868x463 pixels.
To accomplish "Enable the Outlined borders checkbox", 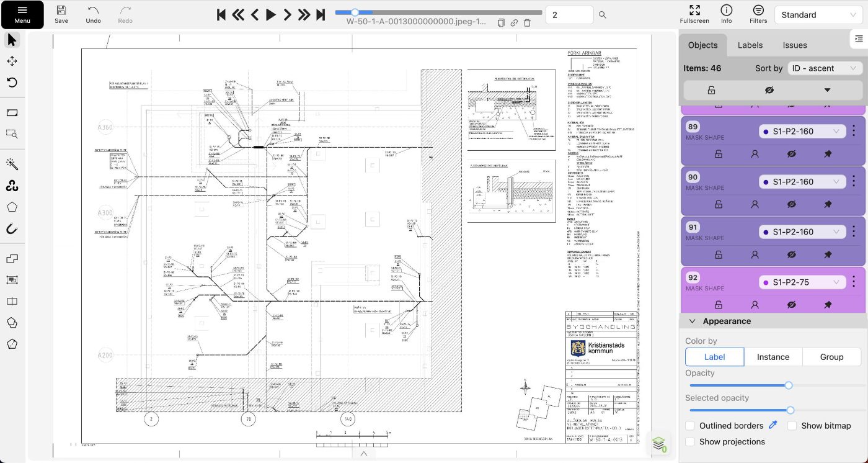I will tap(690, 426).
